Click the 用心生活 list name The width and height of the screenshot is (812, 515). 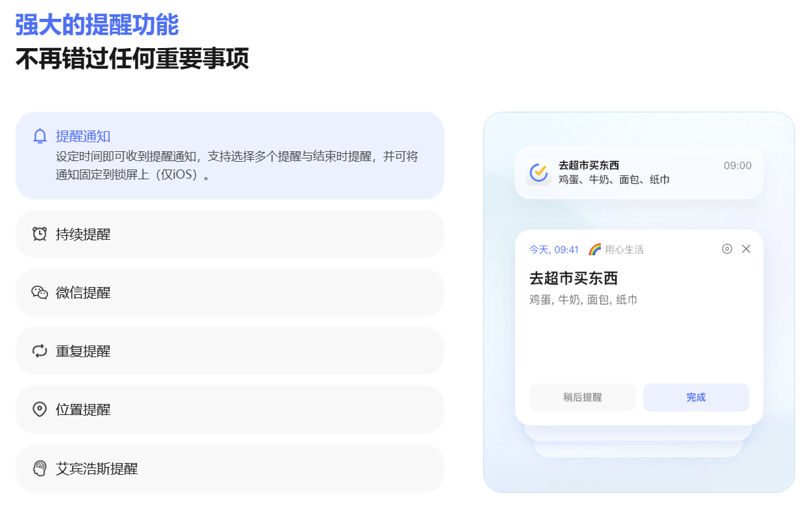[x=624, y=249]
